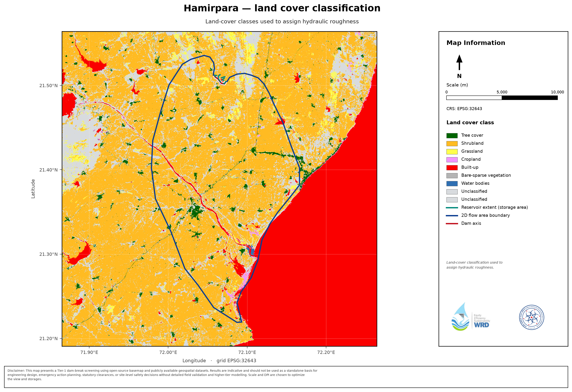Select the Grassland yellow swatch
Viewport: 572px width, 392px height.
[452, 152]
